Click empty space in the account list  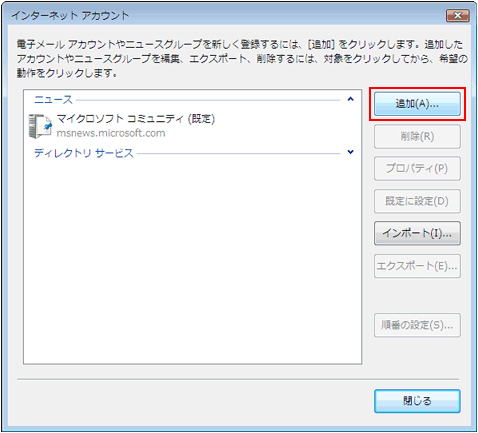click(x=192, y=260)
